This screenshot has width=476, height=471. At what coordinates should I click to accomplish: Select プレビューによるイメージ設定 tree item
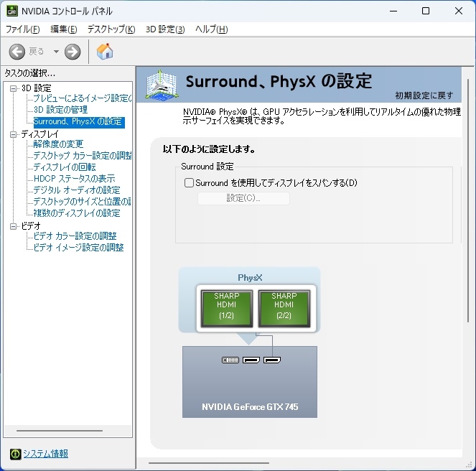82,98
